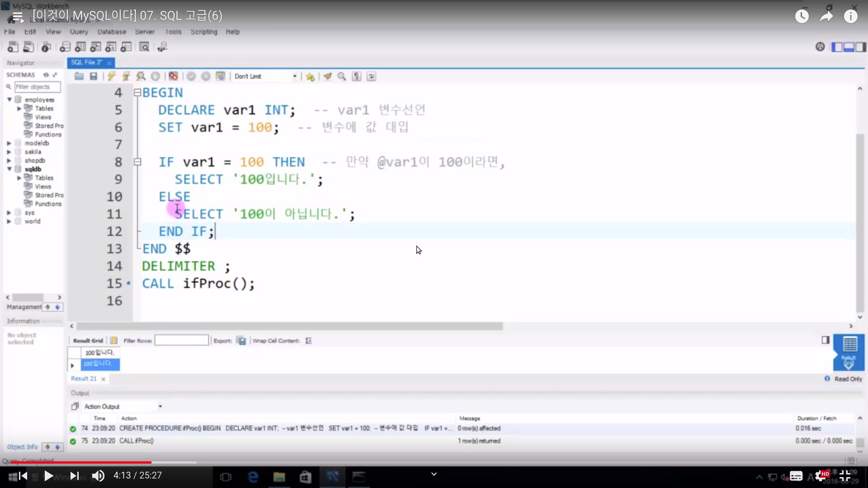Open find panel magnifier in editor toolbar

[x=342, y=76]
